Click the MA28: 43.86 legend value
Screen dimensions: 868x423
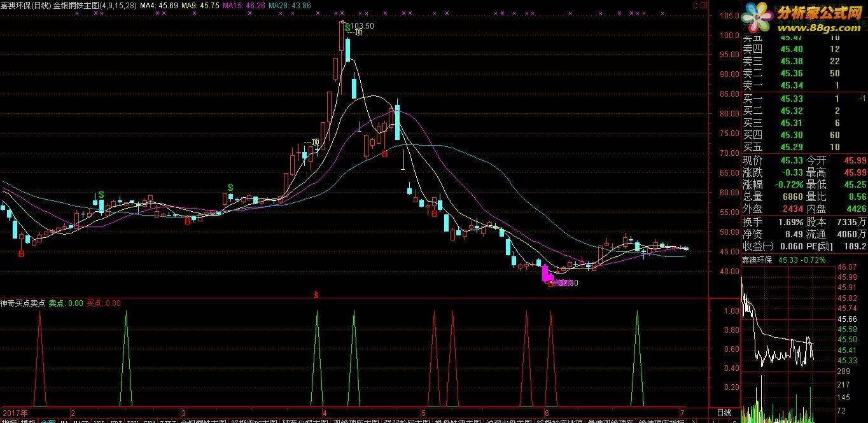[x=290, y=5]
